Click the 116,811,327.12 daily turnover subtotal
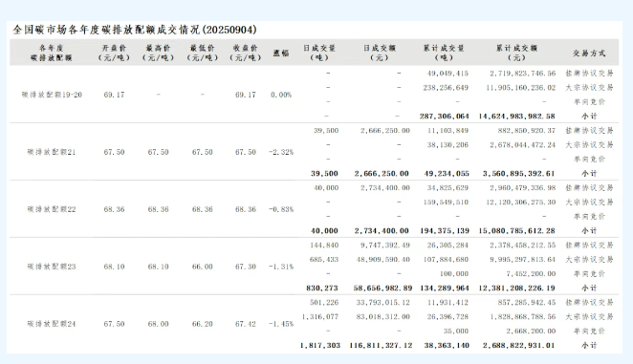The image size is (633, 364). pyautogui.click(x=382, y=346)
